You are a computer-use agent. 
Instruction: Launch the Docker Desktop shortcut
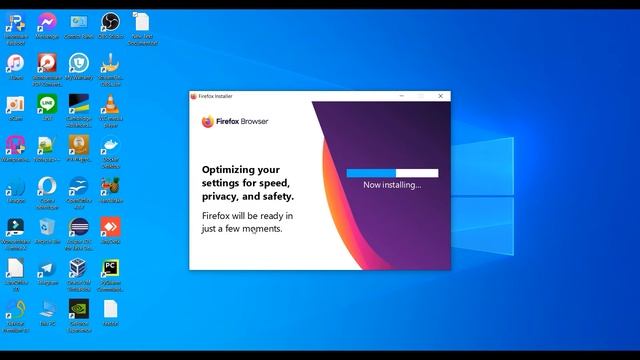click(111, 152)
